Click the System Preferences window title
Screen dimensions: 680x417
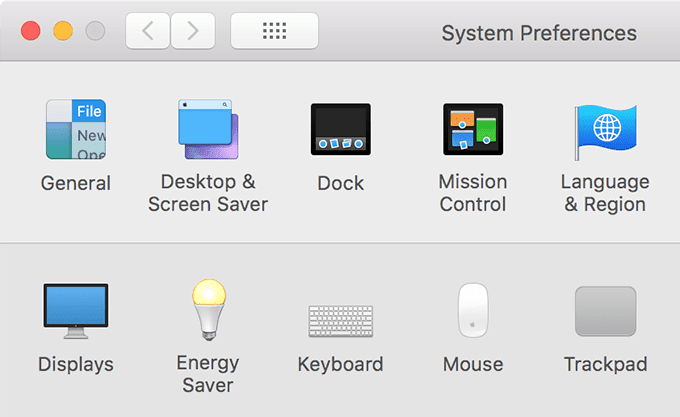[x=539, y=33]
